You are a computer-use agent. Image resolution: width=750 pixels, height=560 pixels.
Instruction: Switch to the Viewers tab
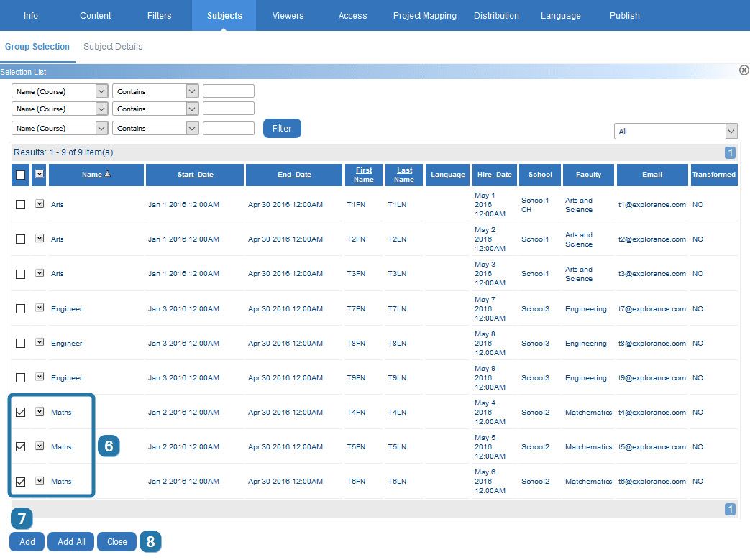click(288, 16)
